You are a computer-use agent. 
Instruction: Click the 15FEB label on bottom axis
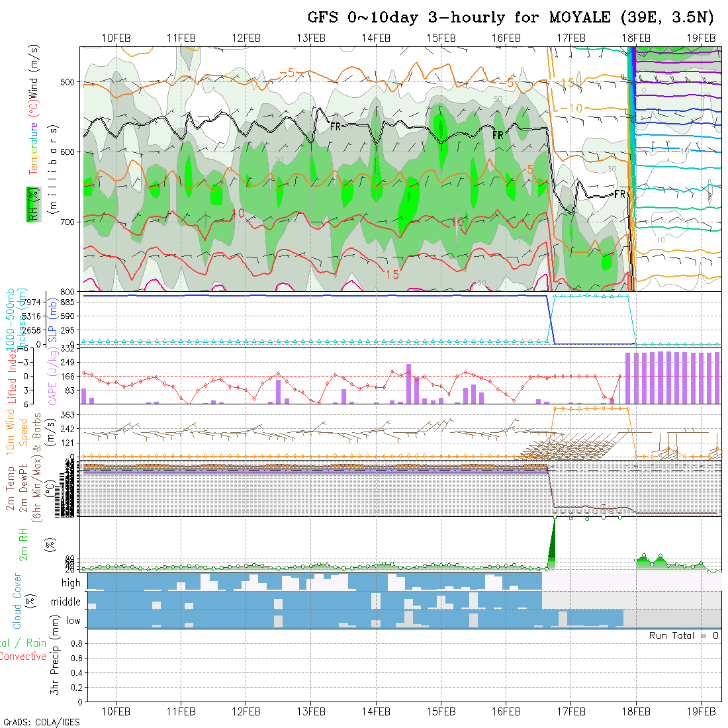pos(441,711)
